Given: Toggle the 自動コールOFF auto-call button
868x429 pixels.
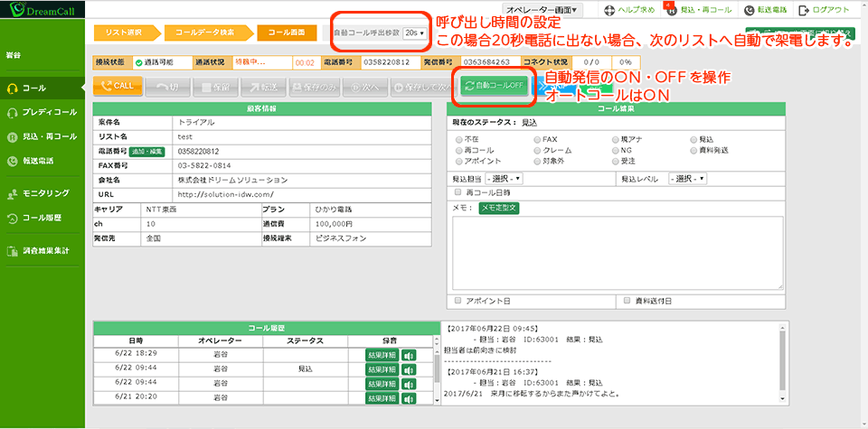Looking at the screenshot, I should tap(495, 86).
